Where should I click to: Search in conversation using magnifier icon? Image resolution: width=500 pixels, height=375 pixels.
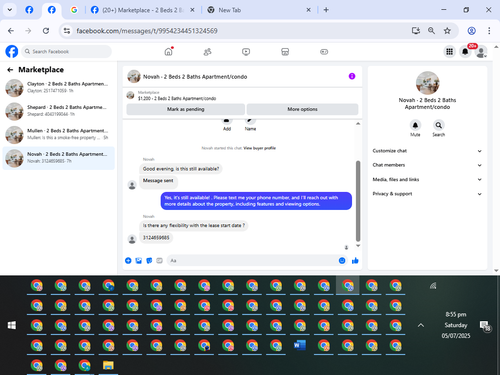439,125
